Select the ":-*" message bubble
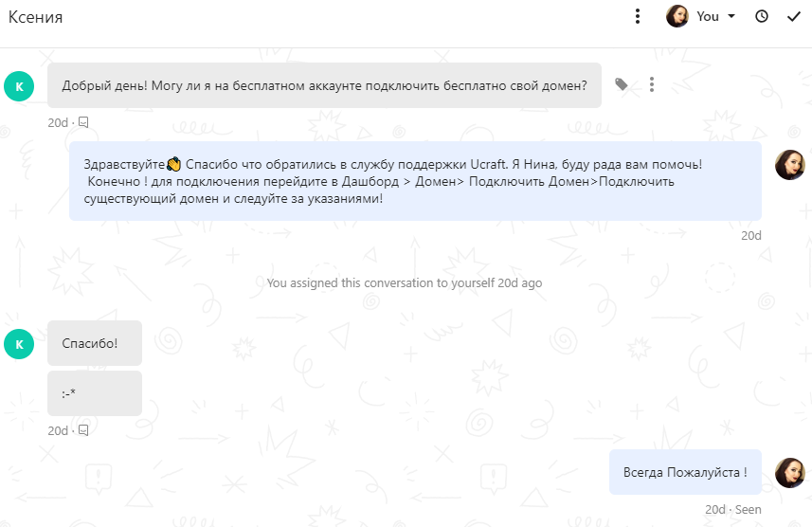Viewport: 812px width, 527px height. click(95, 393)
